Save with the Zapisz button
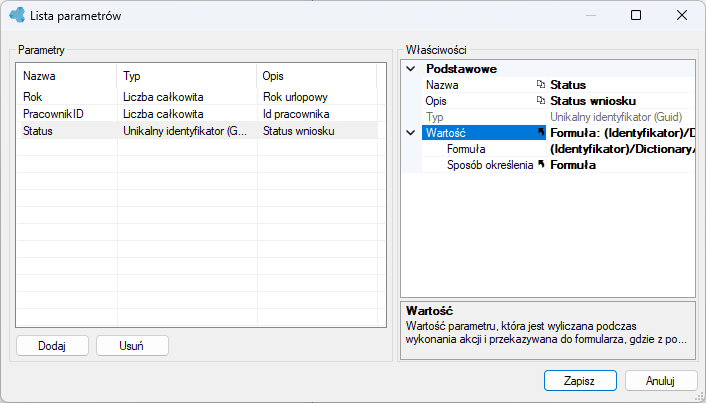The width and height of the screenshot is (706, 403). coord(580,380)
